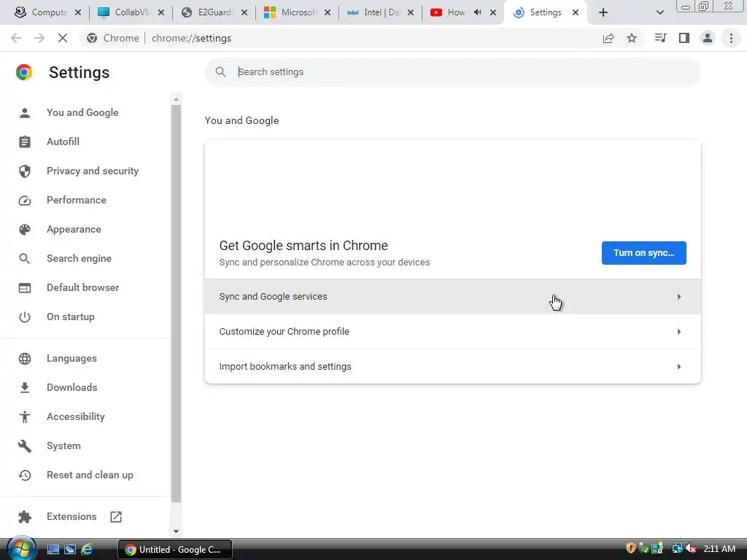Viewport: 747px width, 560px height.
Task: Bookmark this tab with the star icon
Action: coord(632,38)
